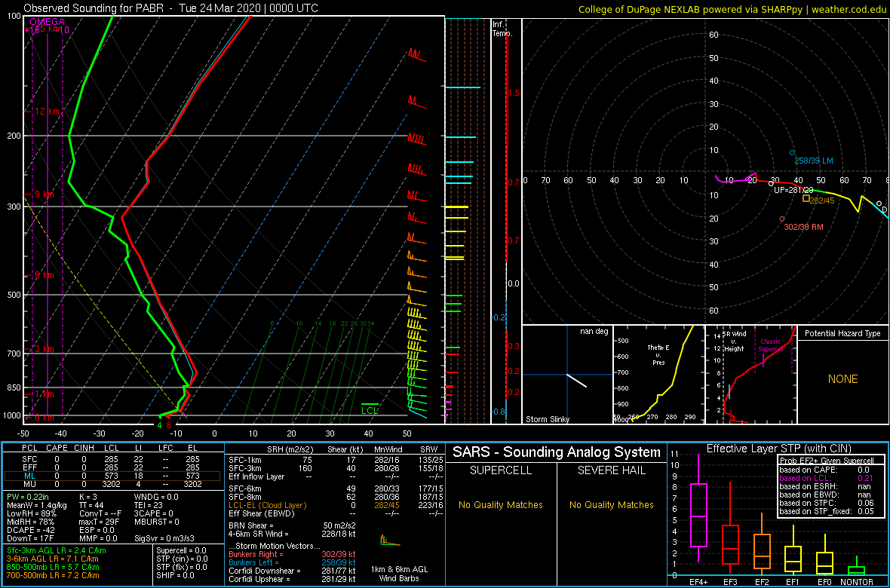The width and height of the screenshot is (890, 588).
Task: Click the 'Corfidi Downshear = 281/77 kt' line
Action: 292,571
